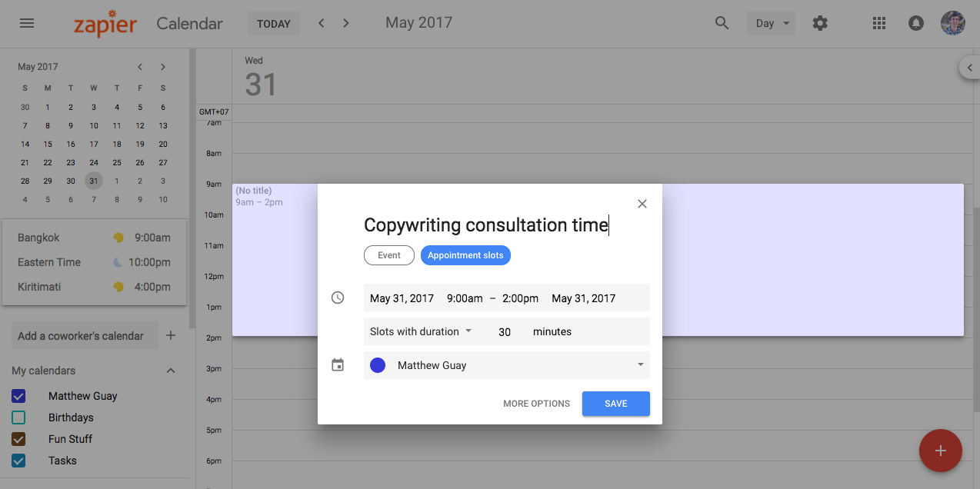Go to the next day arrow
The width and height of the screenshot is (980, 489).
pos(346,23)
